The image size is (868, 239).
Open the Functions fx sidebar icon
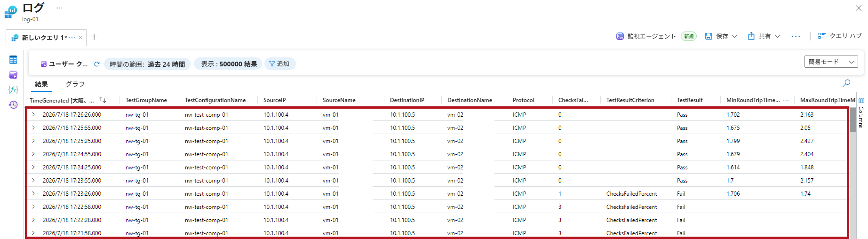pyautogui.click(x=13, y=89)
